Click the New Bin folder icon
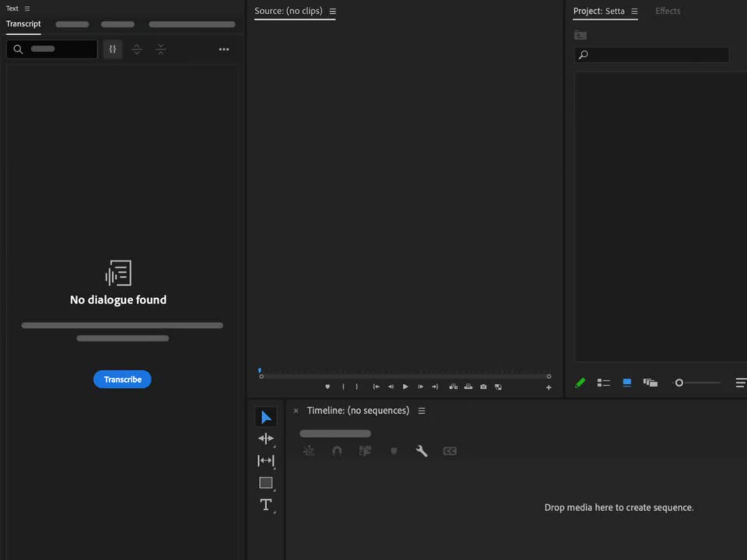 coord(580,35)
